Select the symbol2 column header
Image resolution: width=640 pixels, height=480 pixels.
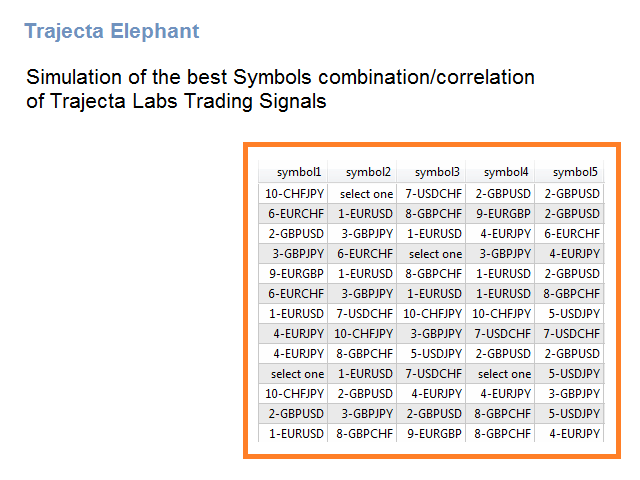(362, 172)
